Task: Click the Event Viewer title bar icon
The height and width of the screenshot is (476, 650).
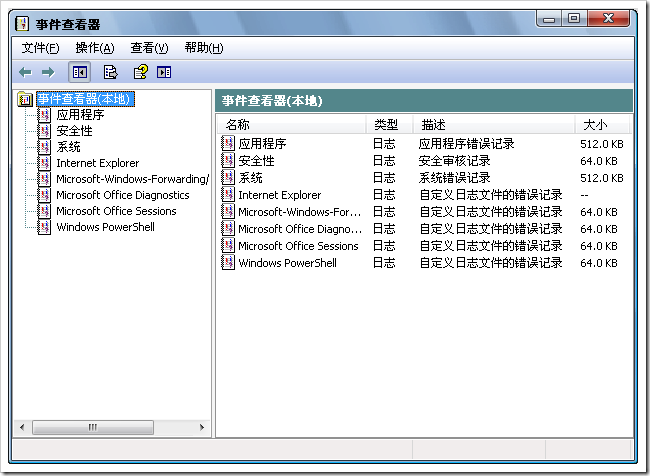Action: point(22,23)
